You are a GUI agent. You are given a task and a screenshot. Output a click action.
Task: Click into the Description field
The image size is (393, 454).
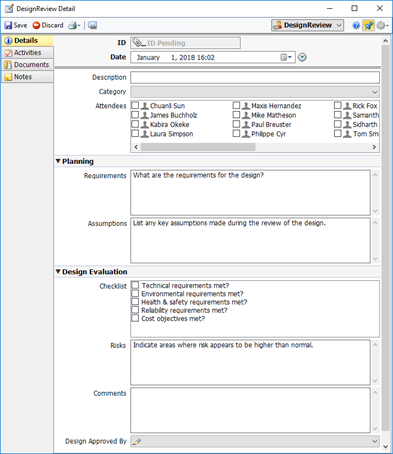pyautogui.click(x=255, y=77)
